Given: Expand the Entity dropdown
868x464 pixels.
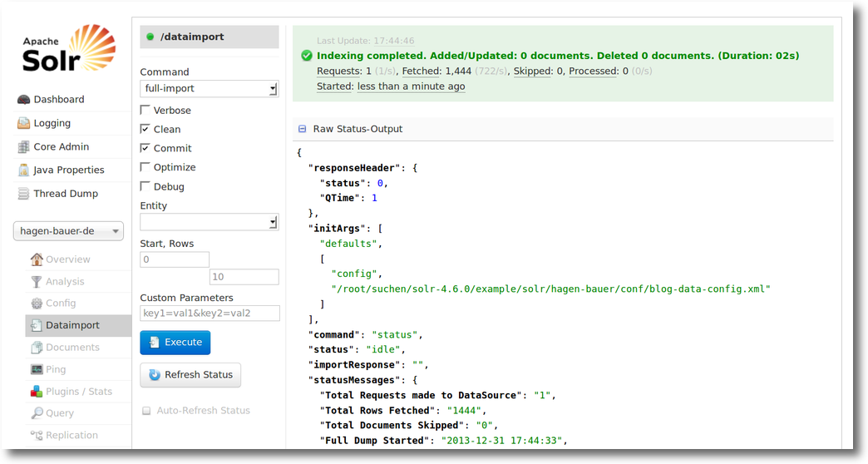Looking at the screenshot, I should (x=210, y=222).
